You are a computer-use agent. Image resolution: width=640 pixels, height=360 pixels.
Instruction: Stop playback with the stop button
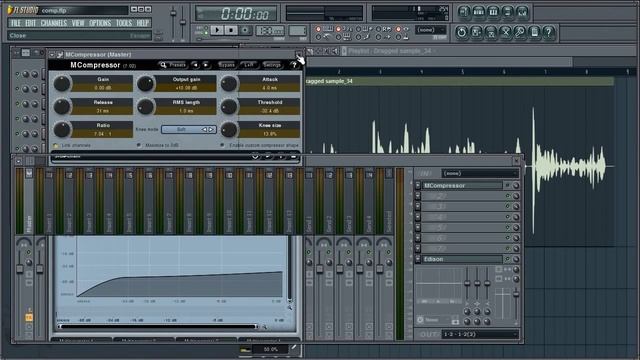(231, 30)
